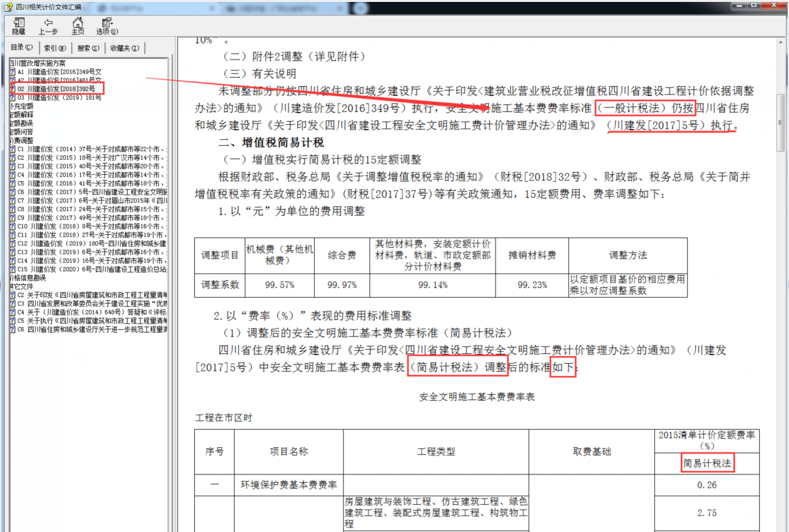Click the document icon beside C10 topic

(13, 227)
